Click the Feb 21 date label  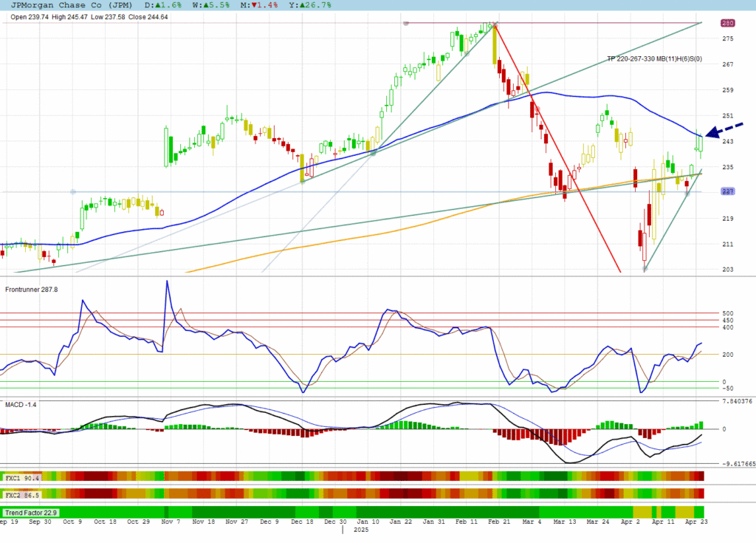499,522
